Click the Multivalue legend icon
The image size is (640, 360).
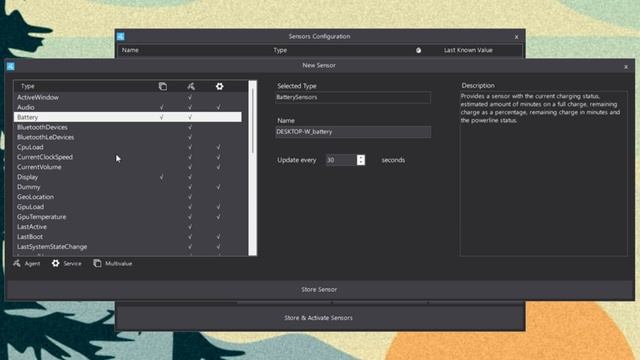pos(97,263)
